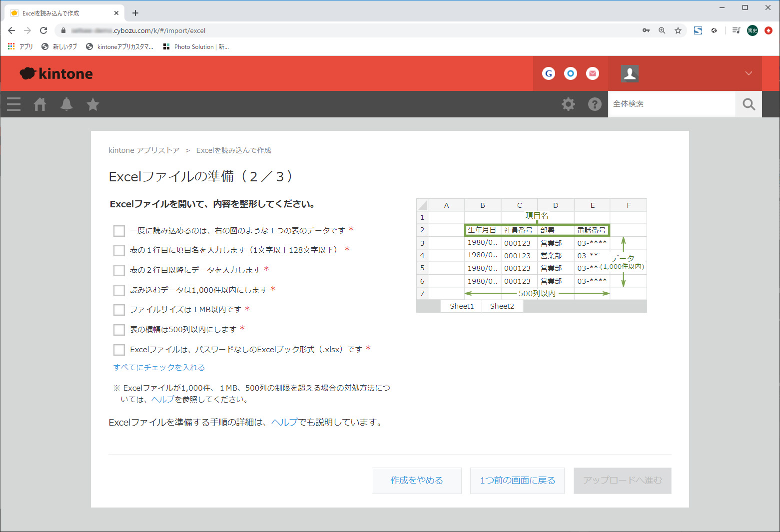
Task: Open the アプリ apps shortcut in bookmarks bar
Action: (x=20, y=46)
